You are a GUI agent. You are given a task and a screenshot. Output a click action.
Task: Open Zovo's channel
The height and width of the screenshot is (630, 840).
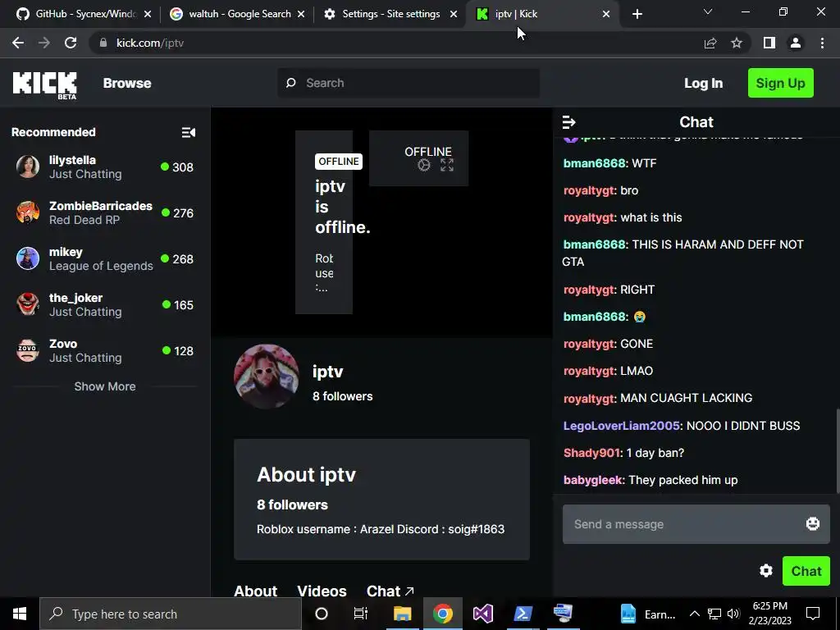104,351
